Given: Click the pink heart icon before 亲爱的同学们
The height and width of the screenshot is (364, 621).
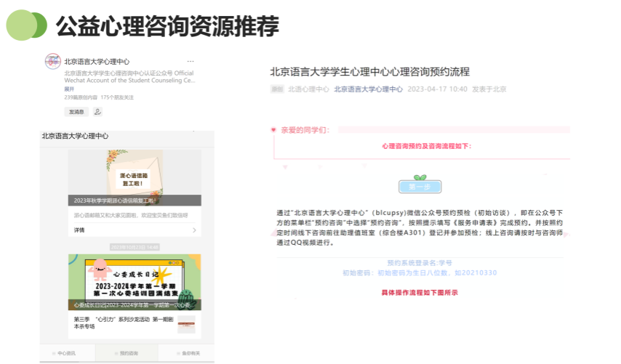Looking at the screenshot, I should (273, 131).
